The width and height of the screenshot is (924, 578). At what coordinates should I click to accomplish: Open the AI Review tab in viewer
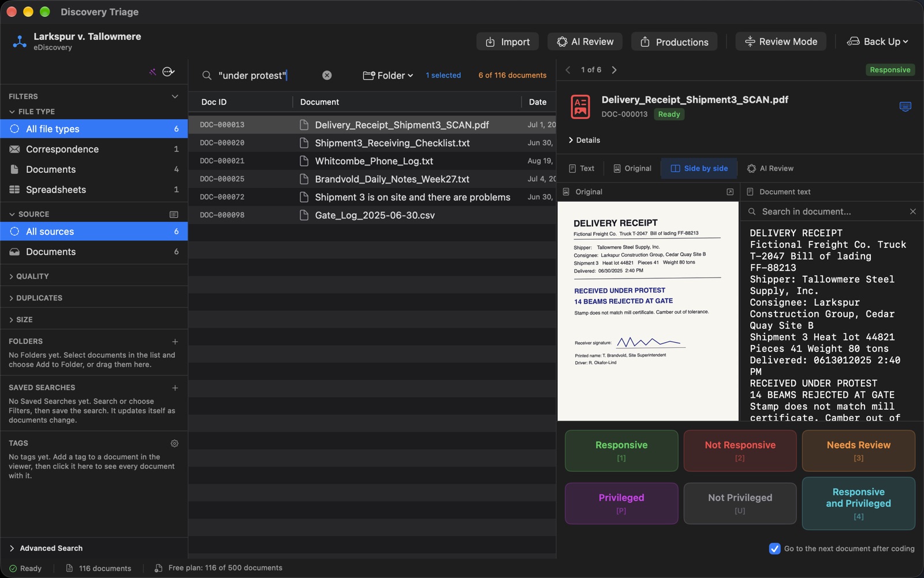click(770, 168)
